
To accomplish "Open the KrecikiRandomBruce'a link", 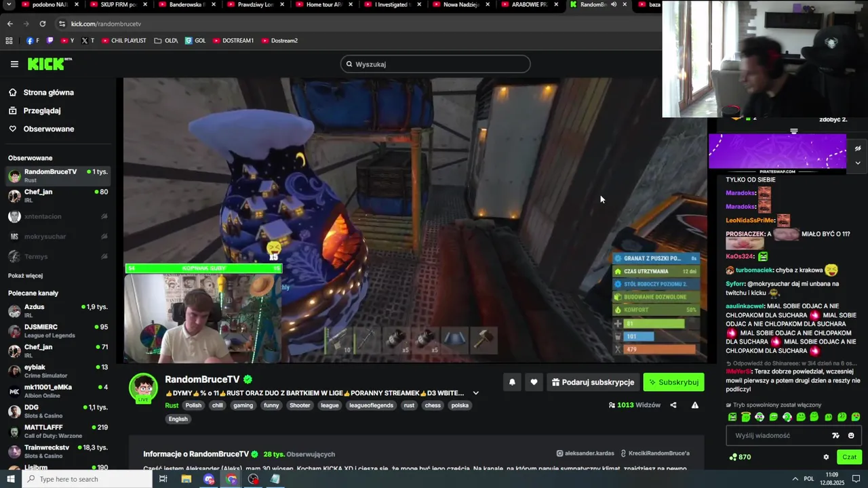I will pos(654,453).
